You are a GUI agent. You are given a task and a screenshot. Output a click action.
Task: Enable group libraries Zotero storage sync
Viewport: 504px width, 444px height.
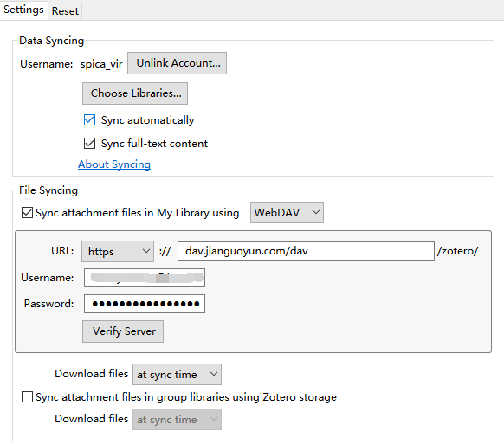click(27, 397)
